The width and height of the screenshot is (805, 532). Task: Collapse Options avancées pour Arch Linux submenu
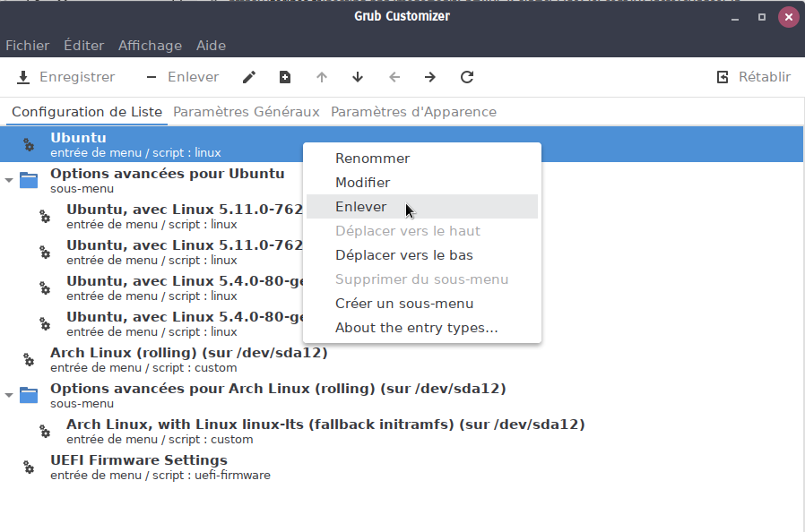pyautogui.click(x=9, y=395)
